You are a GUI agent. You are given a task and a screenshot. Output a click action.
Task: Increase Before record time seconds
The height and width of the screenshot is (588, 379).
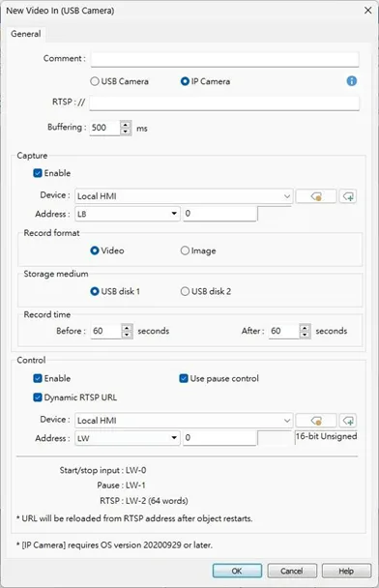click(x=127, y=328)
